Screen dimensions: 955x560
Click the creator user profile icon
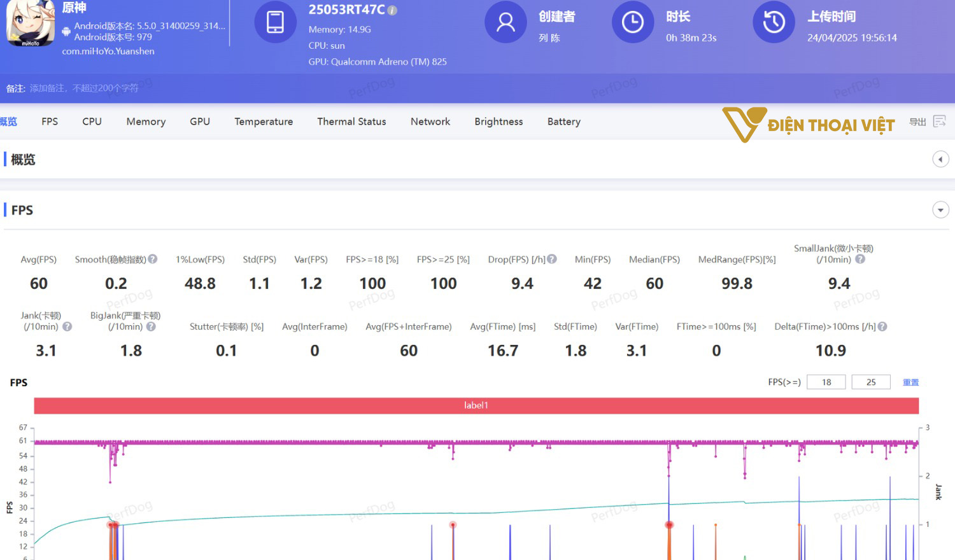(506, 22)
